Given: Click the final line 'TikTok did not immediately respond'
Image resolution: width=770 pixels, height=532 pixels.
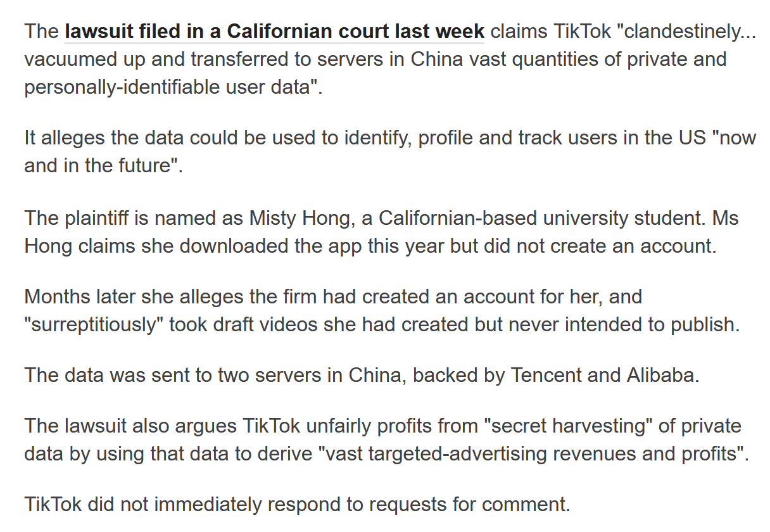Looking at the screenshot, I should pos(297,505).
